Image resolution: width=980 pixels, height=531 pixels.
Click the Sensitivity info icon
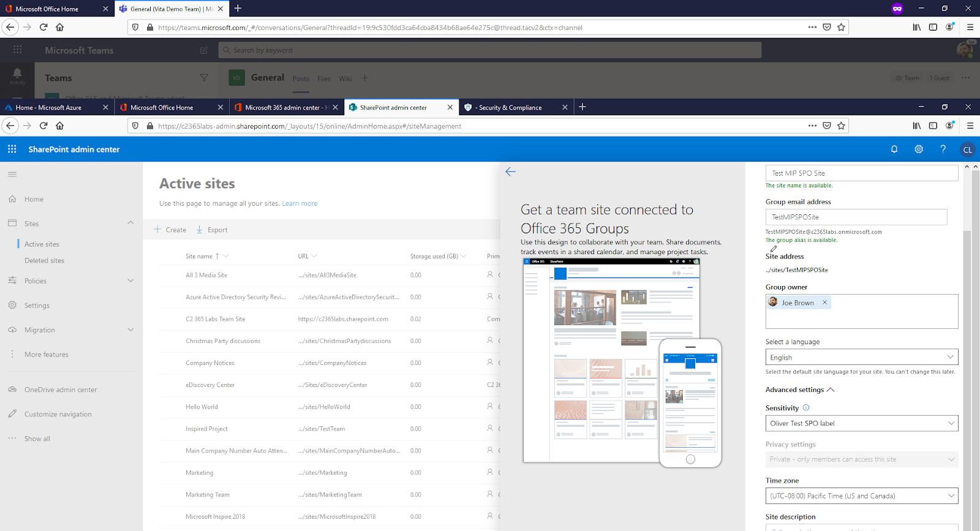click(806, 408)
